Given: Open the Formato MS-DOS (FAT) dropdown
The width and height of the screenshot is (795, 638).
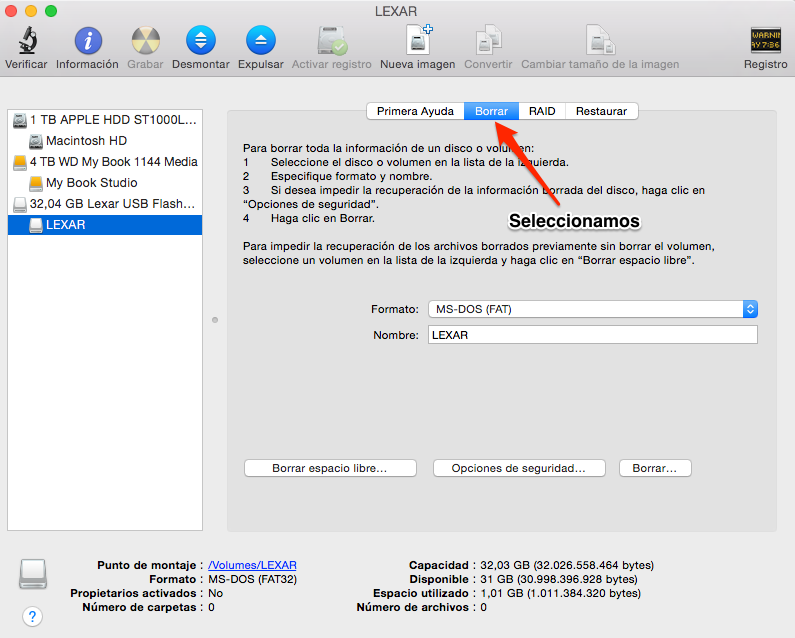Looking at the screenshot, I should coord(593,309).
